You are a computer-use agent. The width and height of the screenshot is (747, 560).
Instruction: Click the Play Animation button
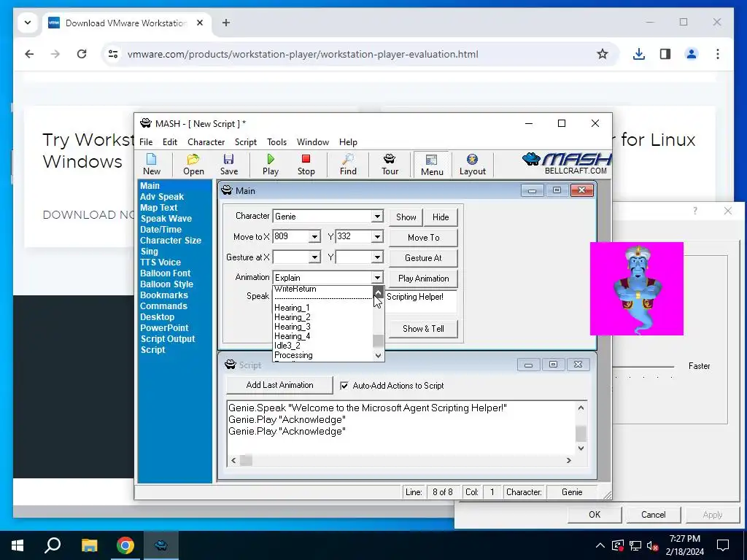pos(424,279)
